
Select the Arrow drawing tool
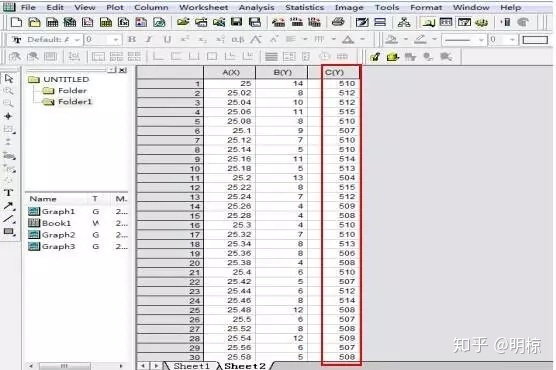[9, 206]
